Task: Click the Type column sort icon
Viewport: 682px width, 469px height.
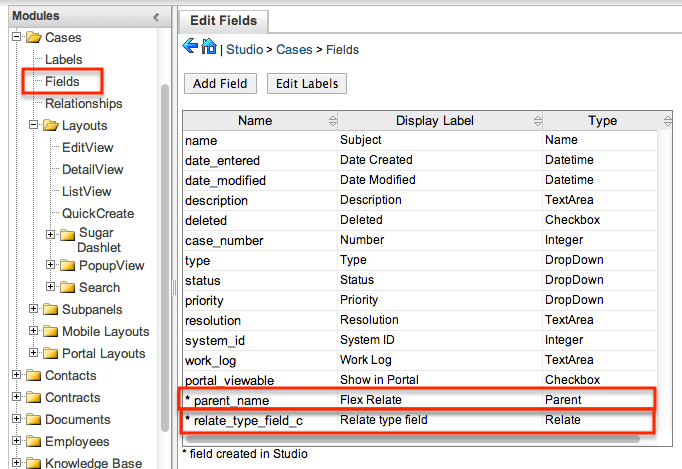Action: click(x=666, y=121)
